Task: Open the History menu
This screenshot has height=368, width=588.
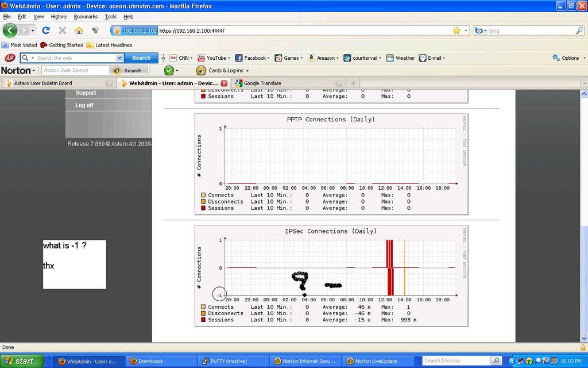Action: pyautogui.click(x=59, y=17)
